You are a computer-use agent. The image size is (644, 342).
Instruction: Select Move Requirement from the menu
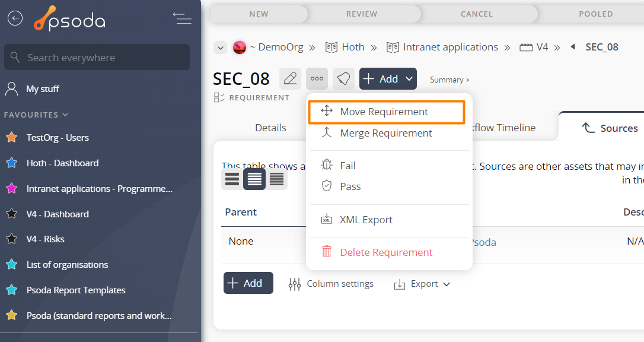tap(384, 112)
